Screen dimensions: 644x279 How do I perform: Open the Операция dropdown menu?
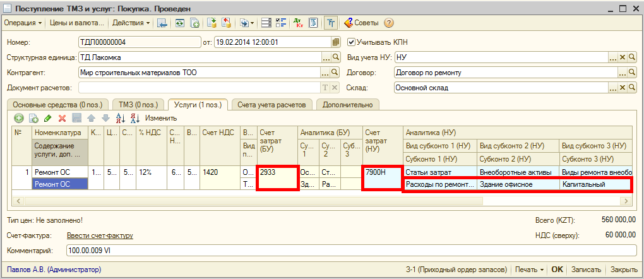(x=23, y=23)
